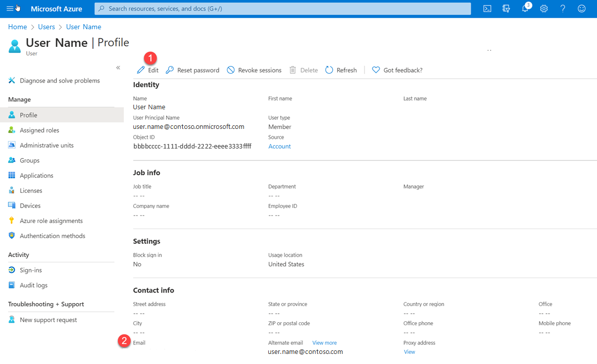This screenshot has height=364, width=597.
Task: Select the Devices icon in the sidebar
Action: [12, 205]
